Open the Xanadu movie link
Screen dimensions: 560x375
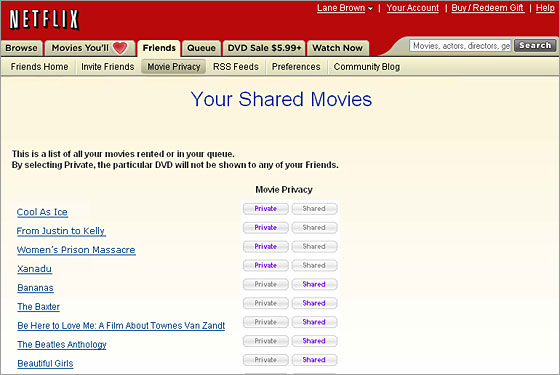click(35, 269)
